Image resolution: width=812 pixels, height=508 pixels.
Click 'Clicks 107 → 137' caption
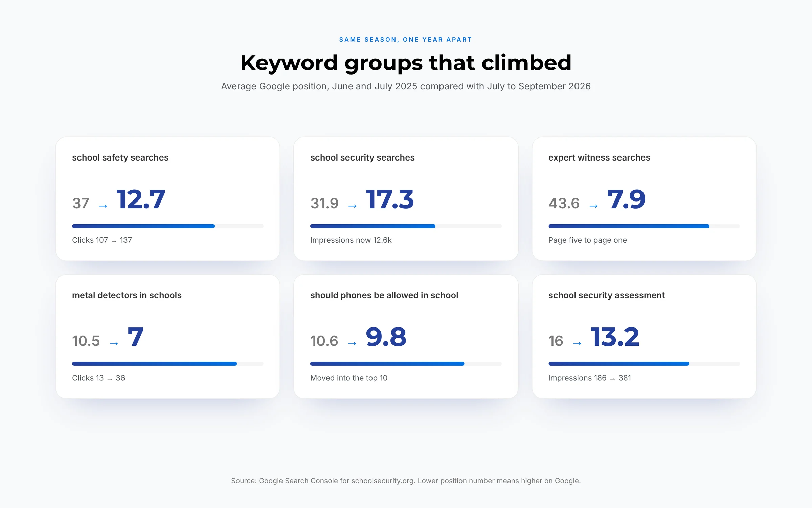[102, 240]
